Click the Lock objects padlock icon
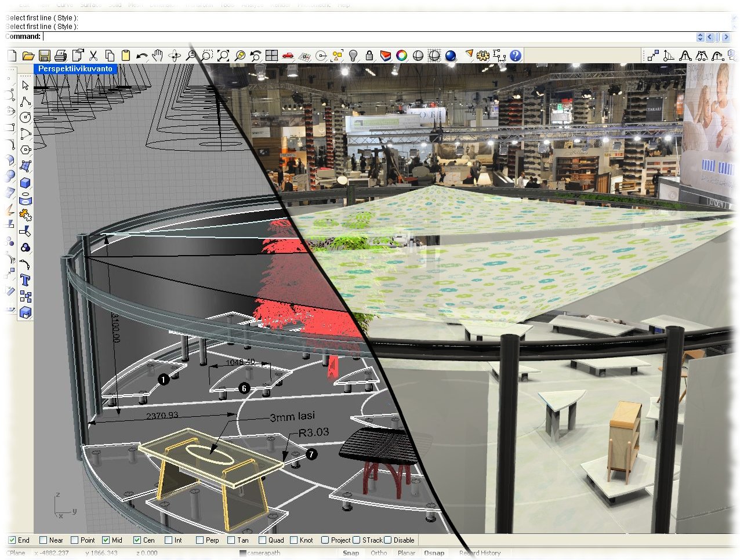 pyautogui.click(x=369, y=56)
